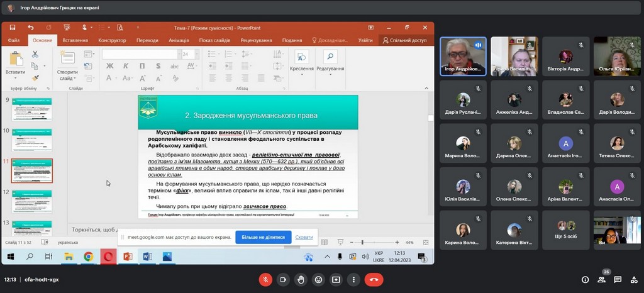Screen dimensions: 644x293
Task: Open the emoji reactions button
Action: [x=318, y=280]
